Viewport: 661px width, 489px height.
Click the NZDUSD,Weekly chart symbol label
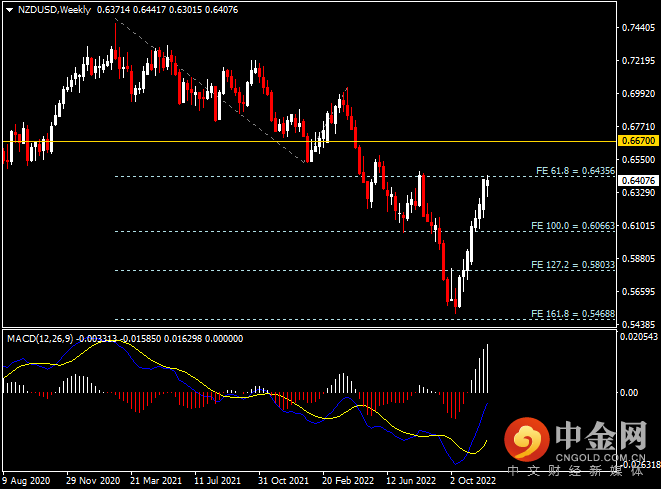54,10
